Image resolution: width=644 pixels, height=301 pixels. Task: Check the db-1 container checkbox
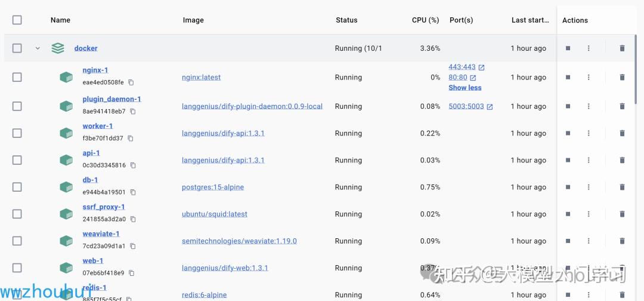point(17,187)
